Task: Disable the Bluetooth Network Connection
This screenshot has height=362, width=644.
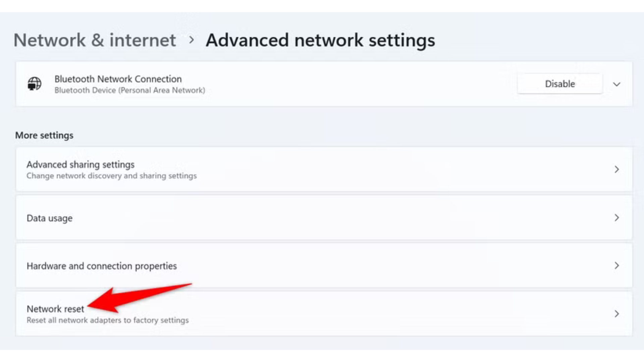Action: pos(559,84)
